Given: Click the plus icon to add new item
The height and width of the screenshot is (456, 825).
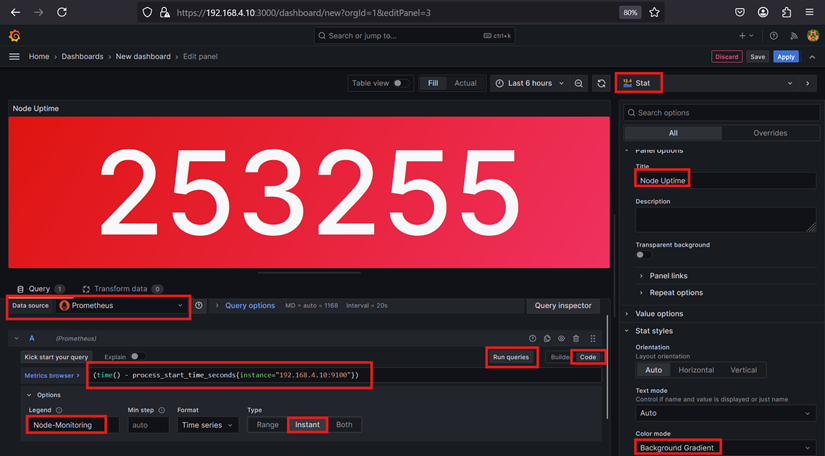Looking at the screenshot, I should [746, 36].
